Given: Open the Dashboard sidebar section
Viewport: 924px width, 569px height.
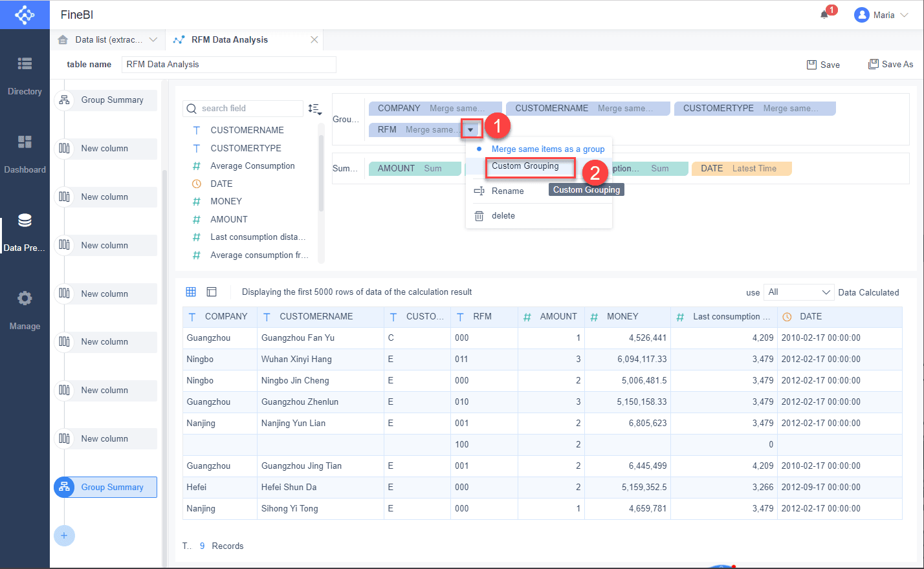Looking at the screenshot, I should point(25,153).
